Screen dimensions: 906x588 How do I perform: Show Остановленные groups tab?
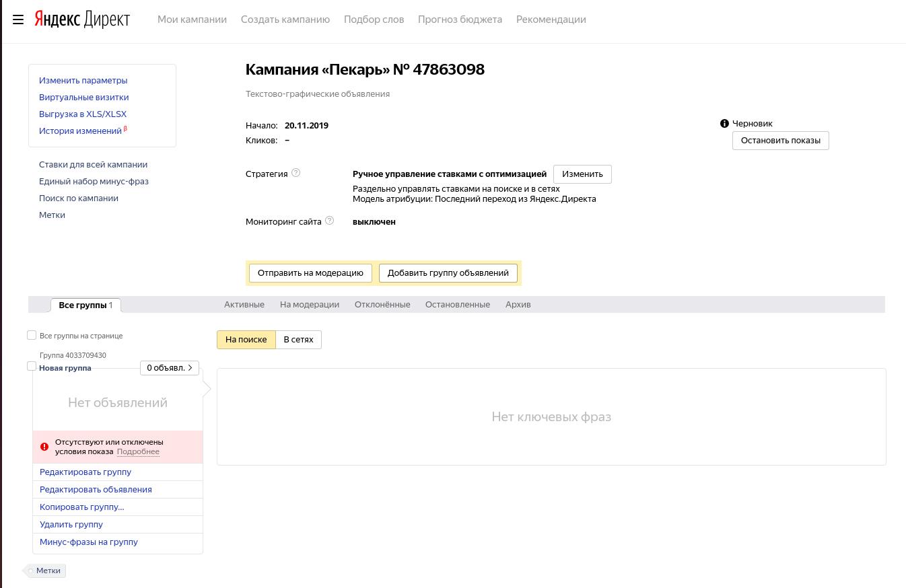coord(458,305)
